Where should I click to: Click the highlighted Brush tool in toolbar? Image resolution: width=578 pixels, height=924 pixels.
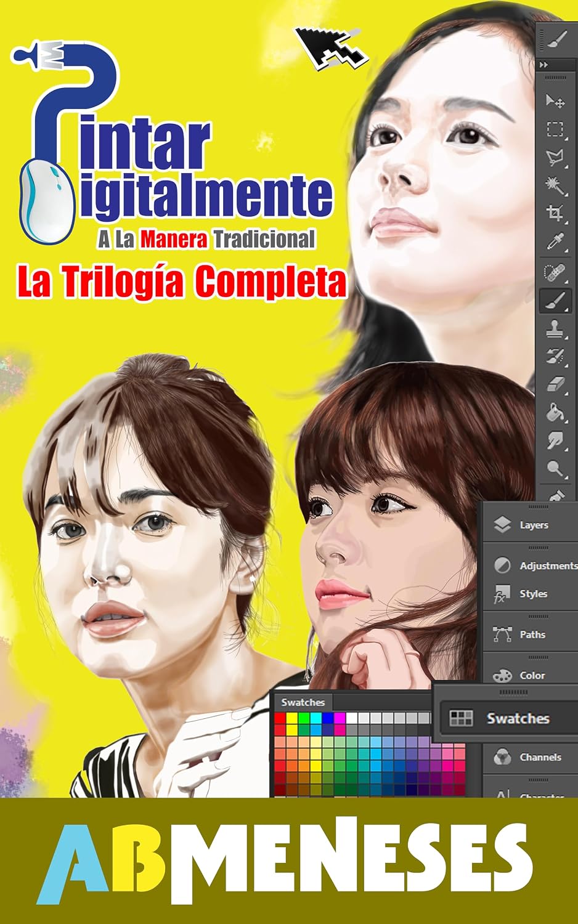555,301
